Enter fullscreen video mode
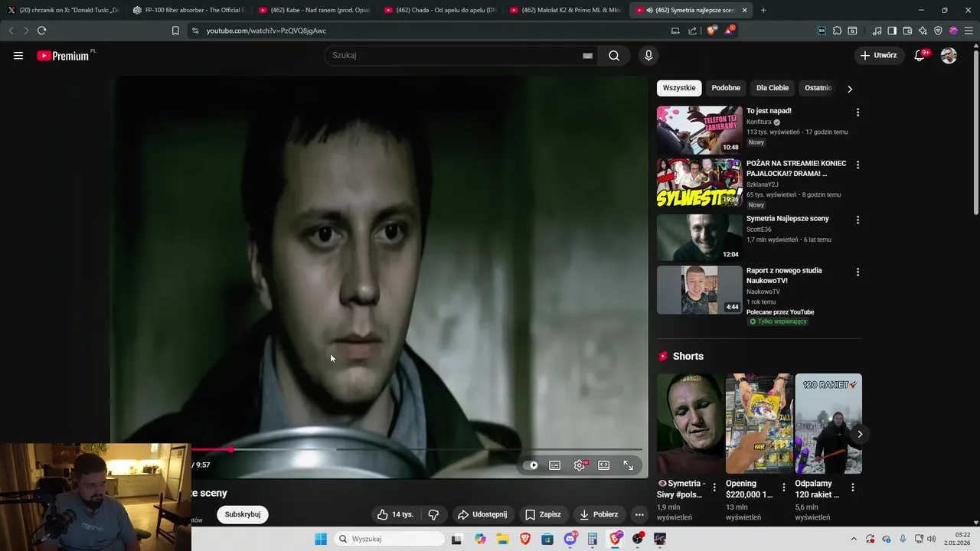This screenshot has height=551, width=980. coord(628,465)
